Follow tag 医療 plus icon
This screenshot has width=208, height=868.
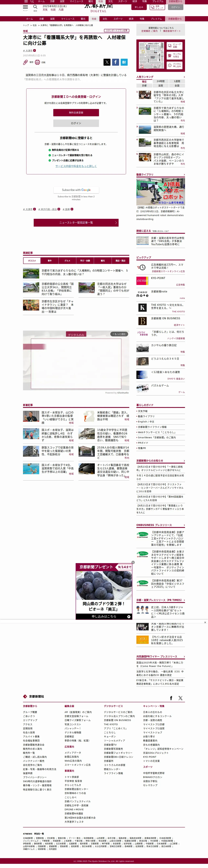pos(72,209)
